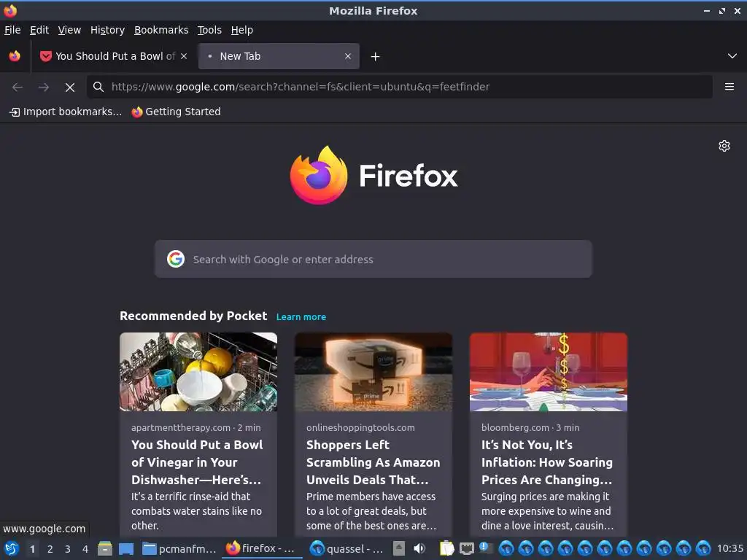Minimize the Mozilla Firefox window
The height and width of the screenshot is (560, 747).
click(707, 10)
